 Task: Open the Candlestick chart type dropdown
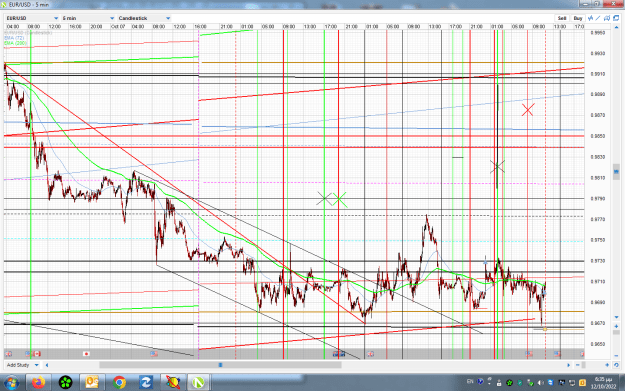pyautogui.click(x=144, y=18)
